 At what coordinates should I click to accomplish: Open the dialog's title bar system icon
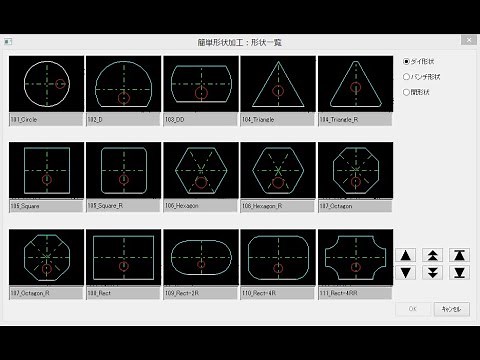point(8,42)
